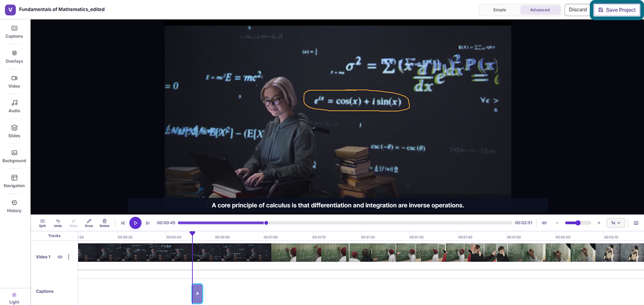The width and height of the screenshot is (644, 305).
Task: Select the chalkboard video clip thumbnail
Action: click(x=458, y=252)
